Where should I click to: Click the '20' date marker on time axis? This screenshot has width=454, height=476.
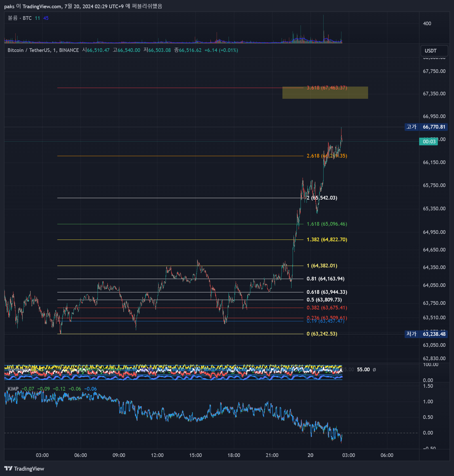[311, 455]
